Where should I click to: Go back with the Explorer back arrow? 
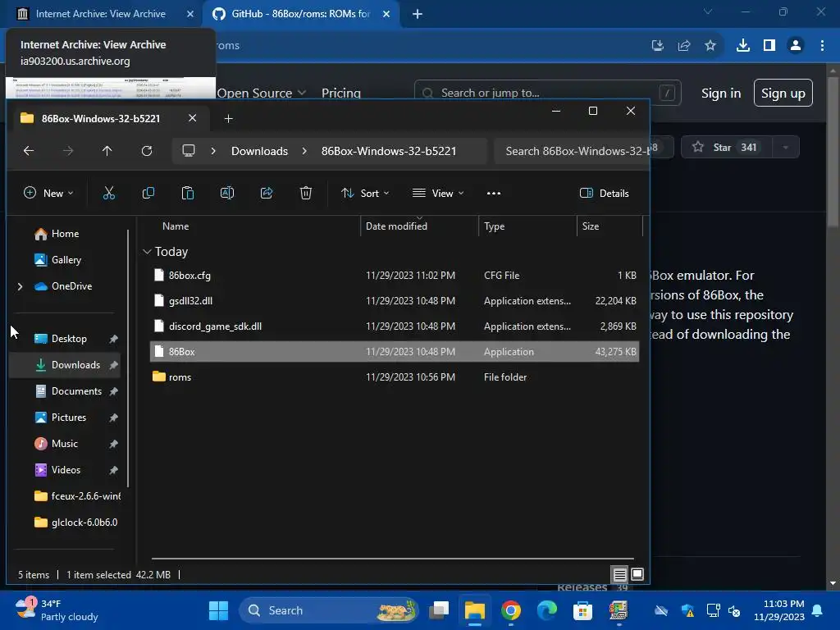pos(29,151)
